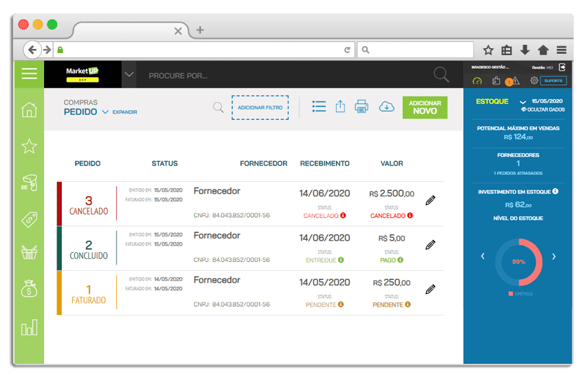
Task: Toggle Ocultar Dados visibility
Action: pyautogui.click(x=543, y=110)
